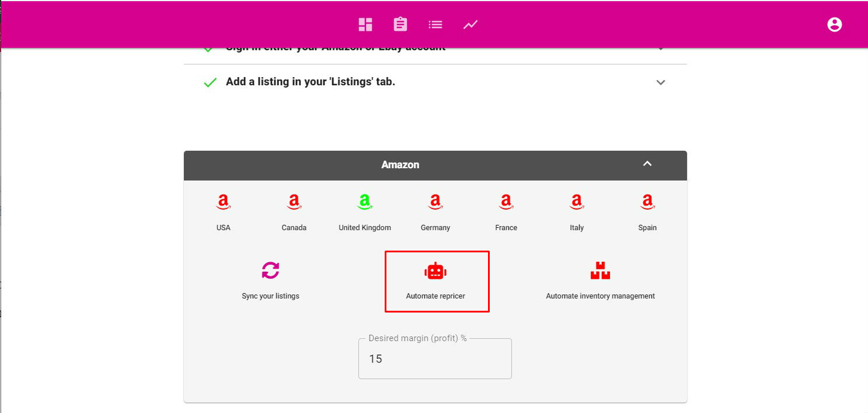Open the analytics chart icon in top bar

(470, 25)
